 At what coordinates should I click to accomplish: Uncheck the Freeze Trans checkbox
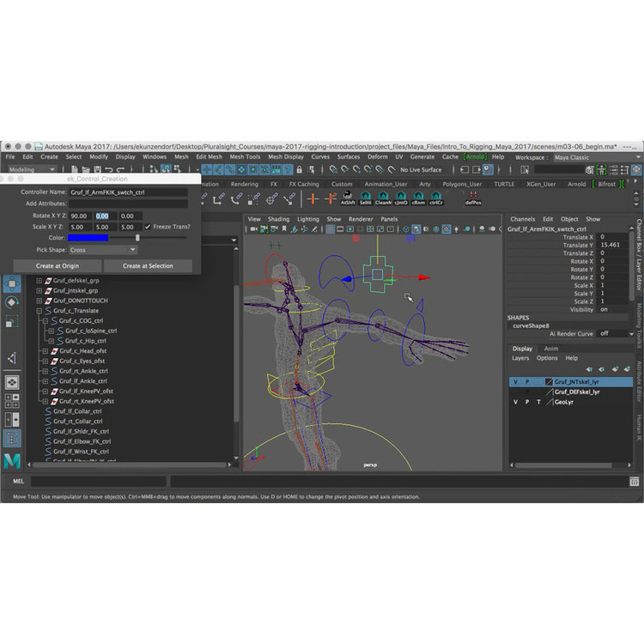click(x=148, y=227)
